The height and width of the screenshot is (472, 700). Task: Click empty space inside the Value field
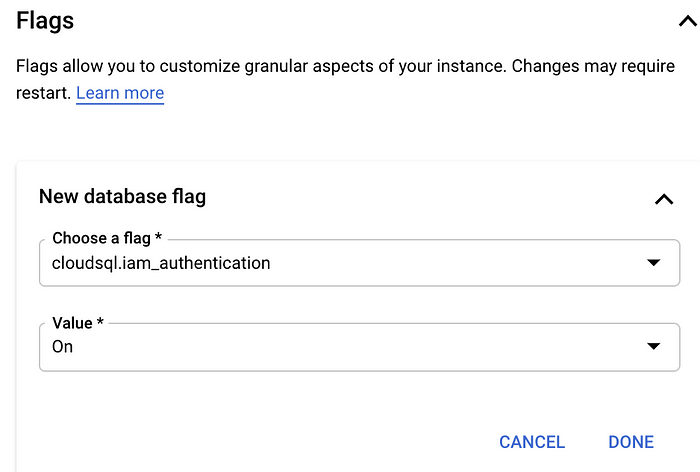[350, 348]
